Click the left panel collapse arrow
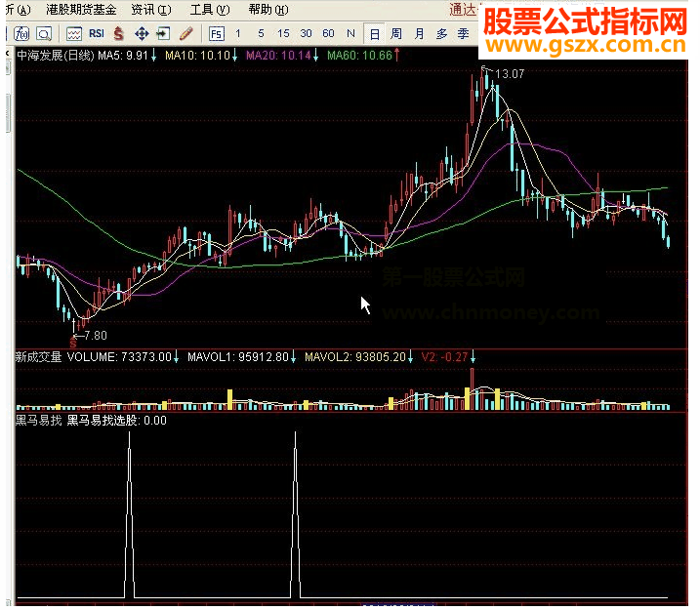The image size is (700, 610). click(8, 54)
